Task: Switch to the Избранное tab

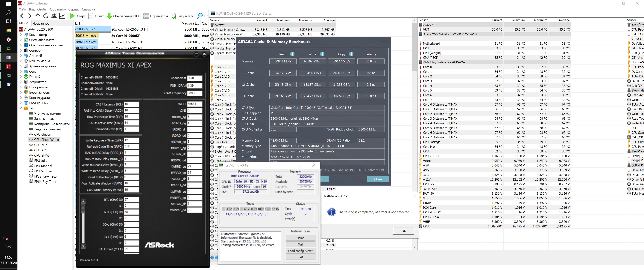Action: [x=41, y=23]
